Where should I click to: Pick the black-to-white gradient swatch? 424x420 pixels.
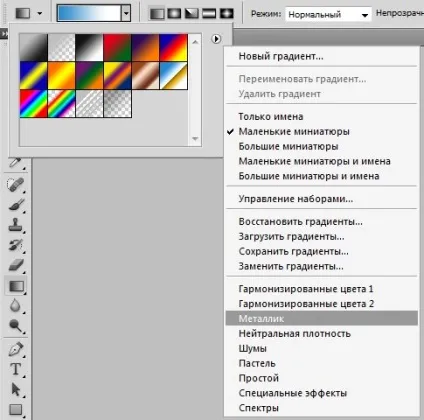90,47
